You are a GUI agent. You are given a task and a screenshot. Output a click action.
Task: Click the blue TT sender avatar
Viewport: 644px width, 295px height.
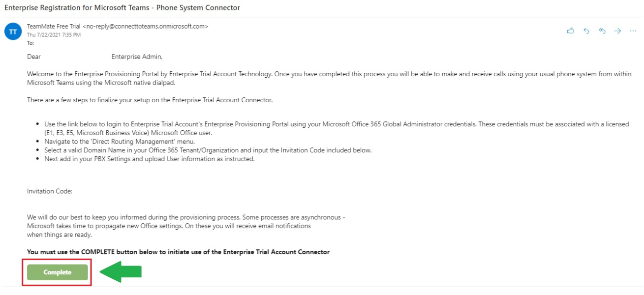[x=13, y=32]
